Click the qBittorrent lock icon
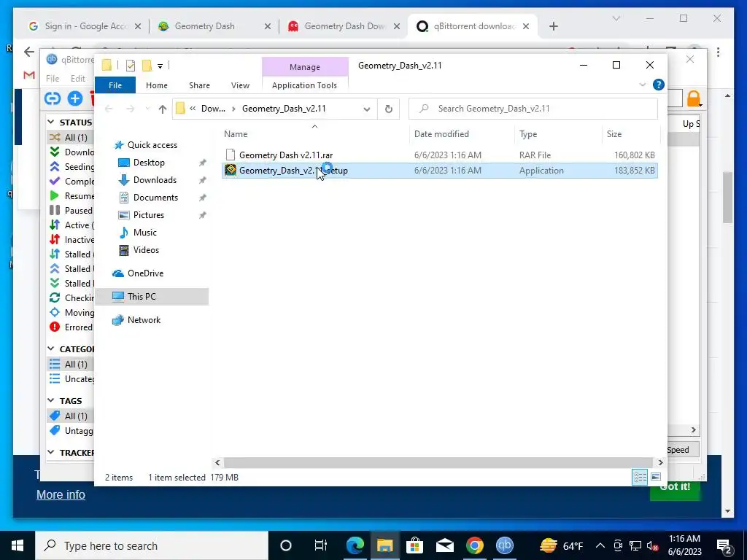The width and height of the screenshot is (747, 560). click(694, 98)
